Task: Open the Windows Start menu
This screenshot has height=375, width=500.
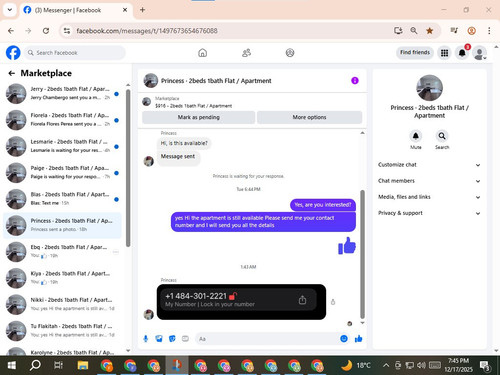Action: [11, 365]
